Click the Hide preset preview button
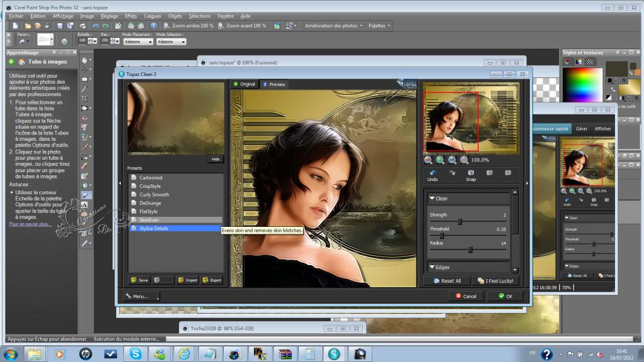This screenshot has width=644, height=362. click(216, 159)
